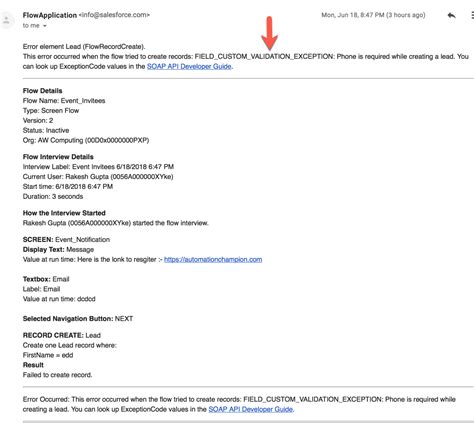Click the info@salesforce.com sender address

(x=114, y=15)
